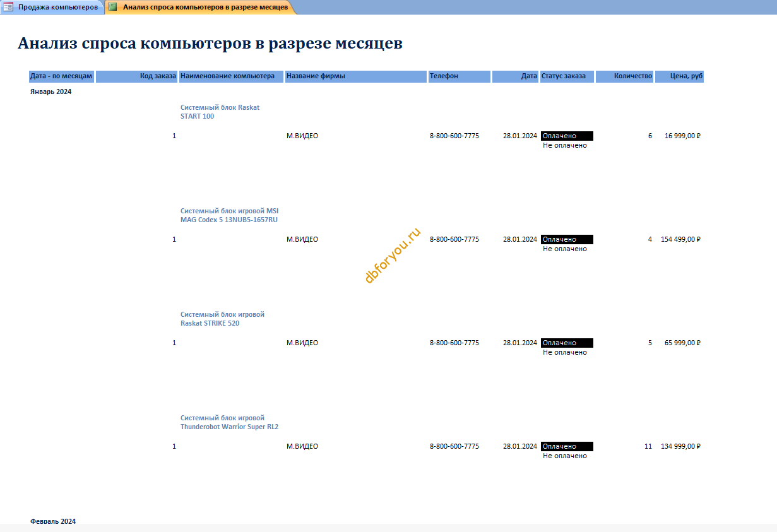777x532 pixels.
Task: Click date 28.01.2024 in the 65 999,00 ₽ row
Action: [520, 343]
